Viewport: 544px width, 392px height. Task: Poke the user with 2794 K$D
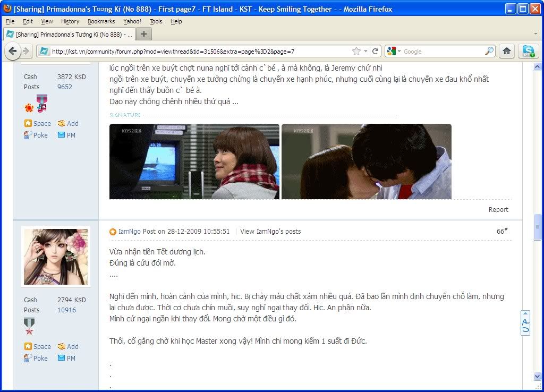coord(36,359)
